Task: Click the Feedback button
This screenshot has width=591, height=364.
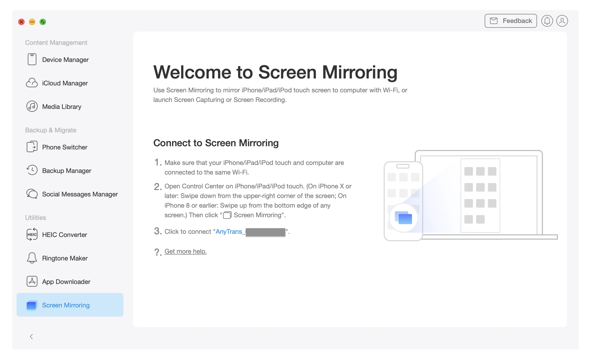Action: 510,21
